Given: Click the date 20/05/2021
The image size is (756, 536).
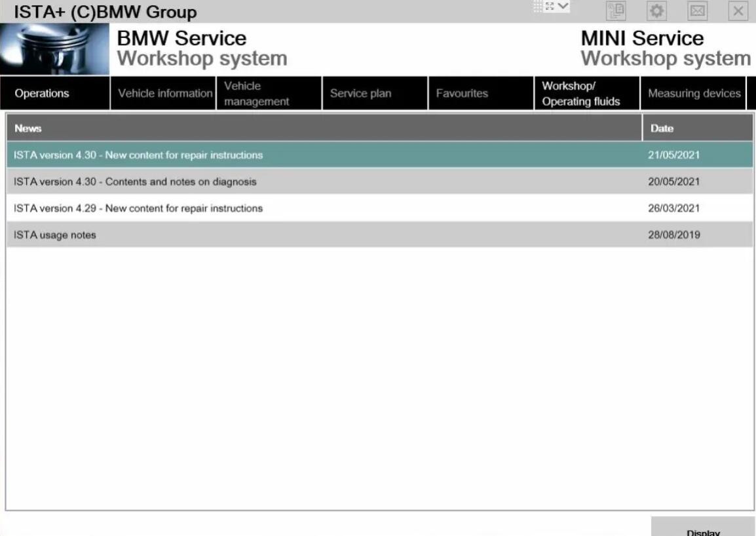Looking at the screenshot, I should point(673,182).
